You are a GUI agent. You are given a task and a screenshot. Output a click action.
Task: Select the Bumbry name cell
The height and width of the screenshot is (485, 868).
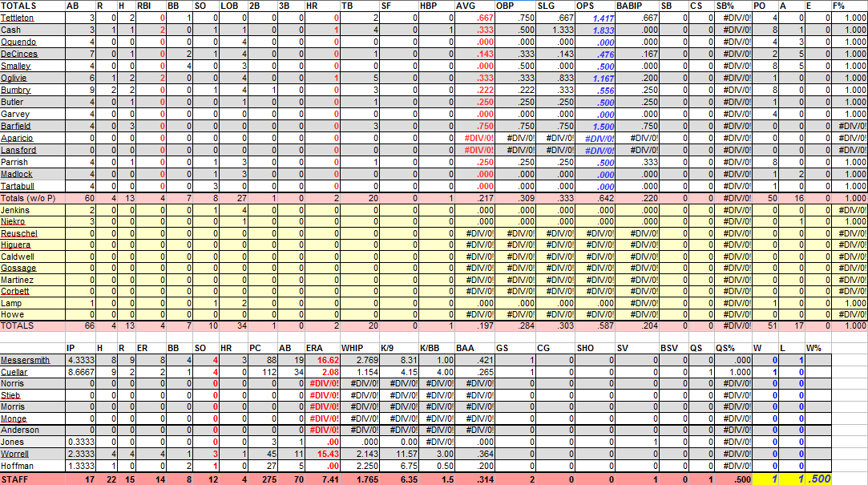pos(33,90)
